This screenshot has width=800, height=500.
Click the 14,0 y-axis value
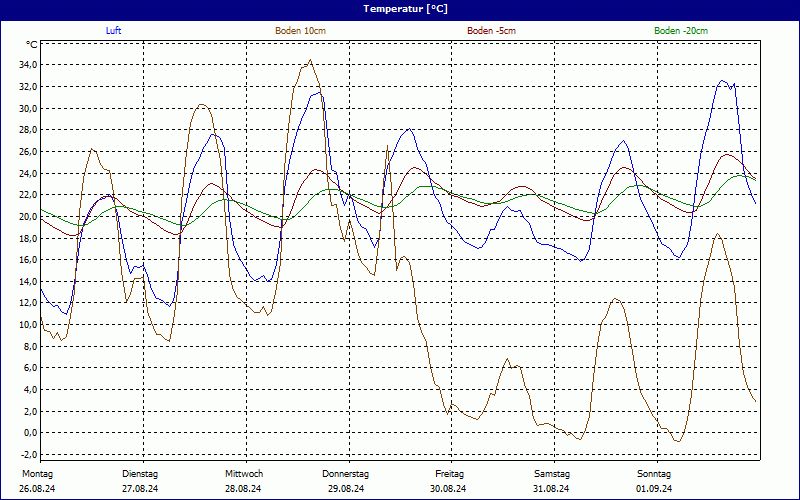coord(29,281)
